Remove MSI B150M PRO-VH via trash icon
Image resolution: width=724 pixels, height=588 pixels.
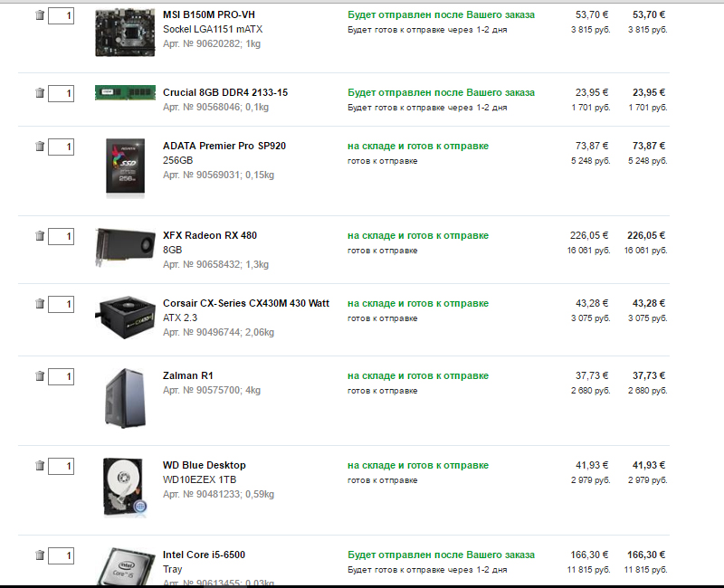pyautogui.click(x=40, y=15)
